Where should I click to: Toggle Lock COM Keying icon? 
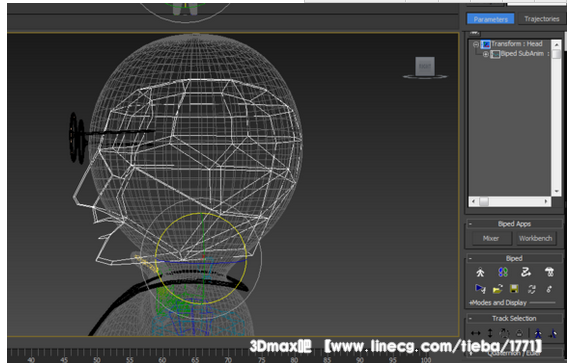520,333
